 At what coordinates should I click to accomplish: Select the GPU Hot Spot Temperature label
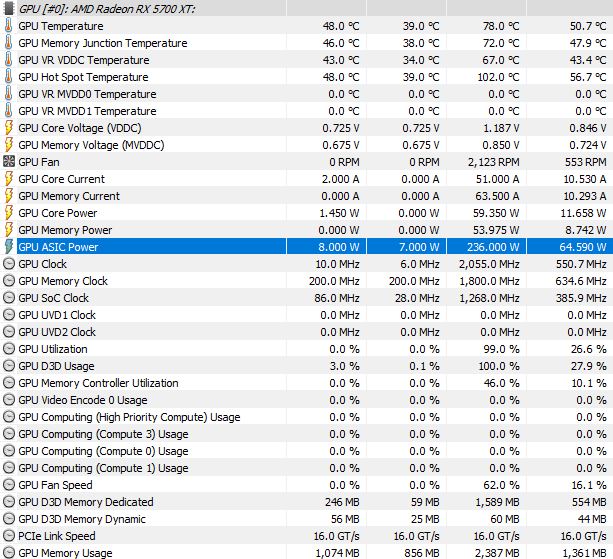[83, 77]
